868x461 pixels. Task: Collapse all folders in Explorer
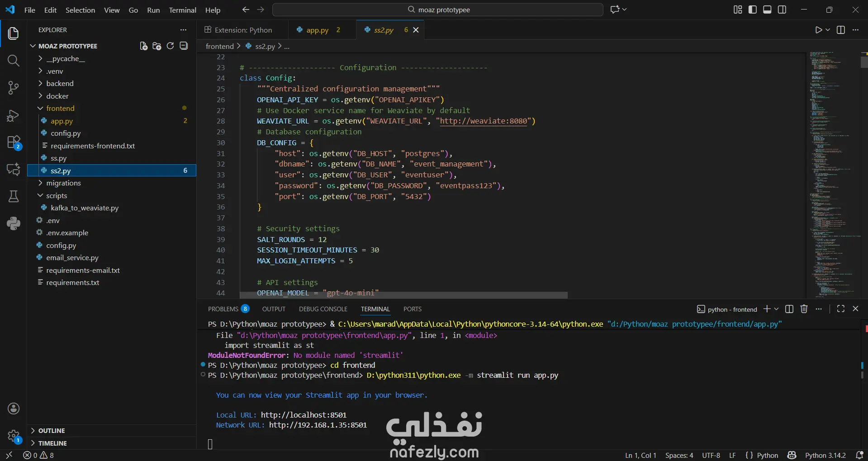click(x=184, y=46)
